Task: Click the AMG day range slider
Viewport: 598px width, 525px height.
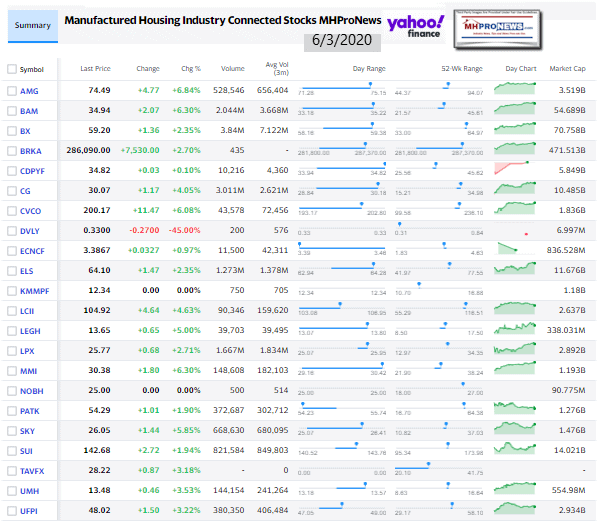Action: pyautogui.click(x=342, y=89)
